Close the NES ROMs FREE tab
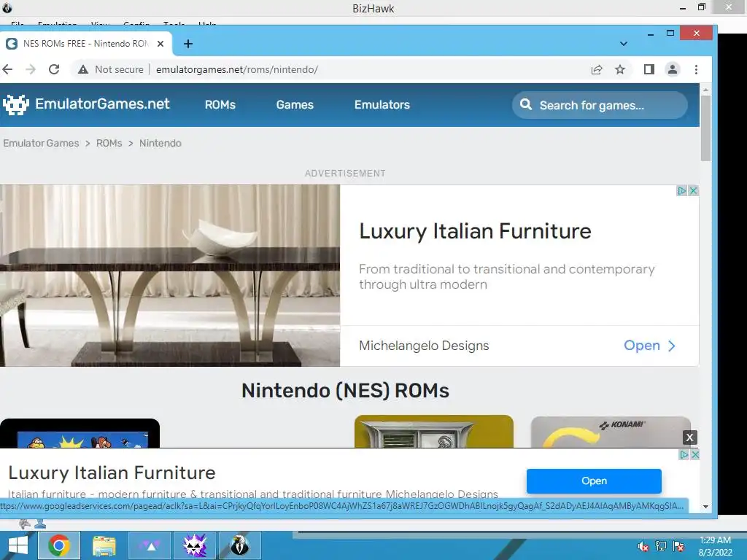Screen dimensions: 747x560 coord(160,44)
